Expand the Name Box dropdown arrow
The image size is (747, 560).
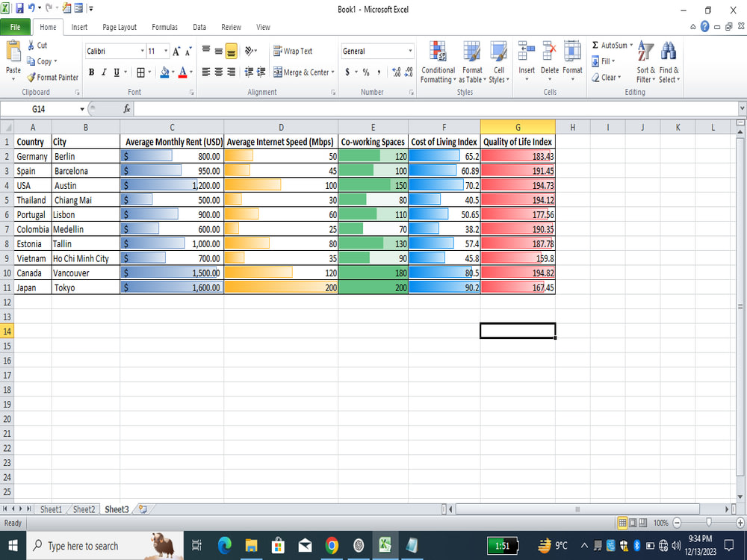tap(82, 109)
